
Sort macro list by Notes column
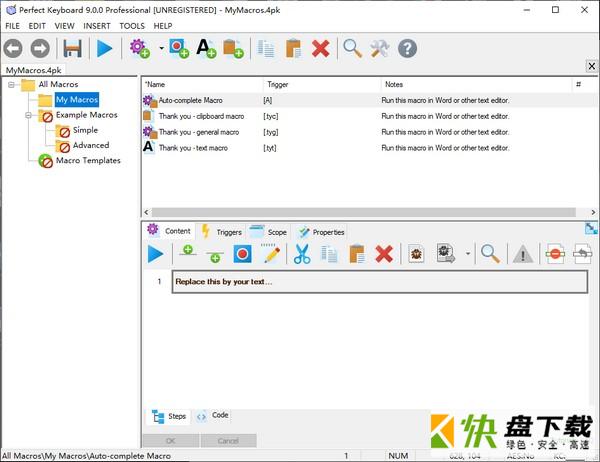coord(476,85)
